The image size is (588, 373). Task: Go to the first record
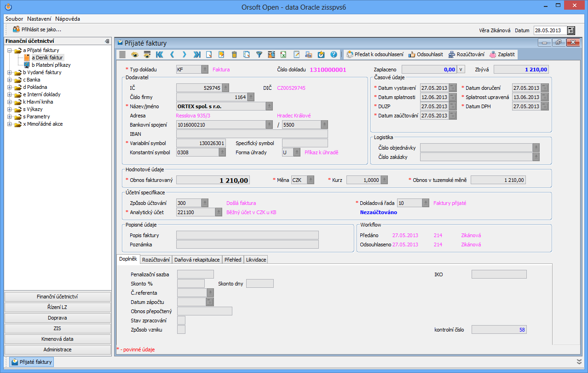click(160, 54)
